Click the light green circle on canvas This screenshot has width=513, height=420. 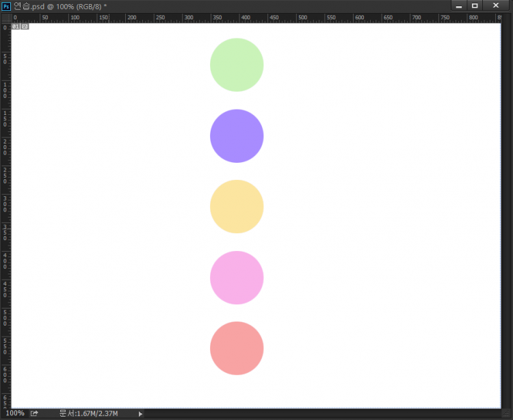pyautogui.click(x=237, y=65)
